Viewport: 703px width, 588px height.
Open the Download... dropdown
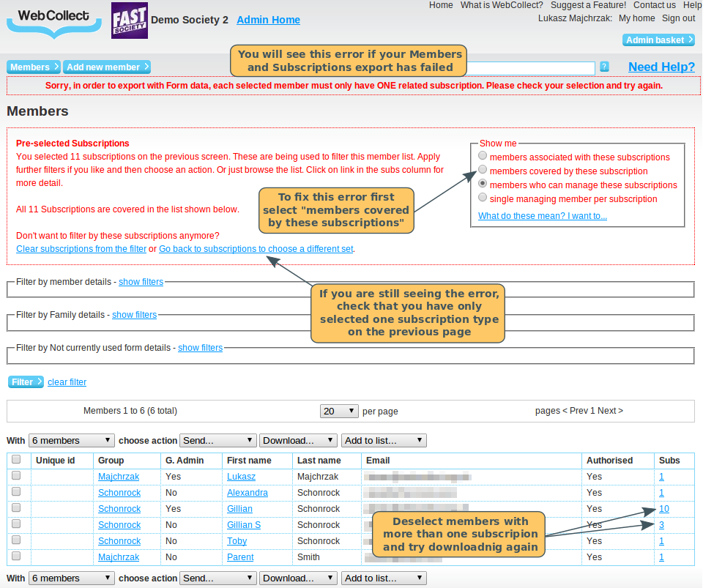tap(298, 440)
